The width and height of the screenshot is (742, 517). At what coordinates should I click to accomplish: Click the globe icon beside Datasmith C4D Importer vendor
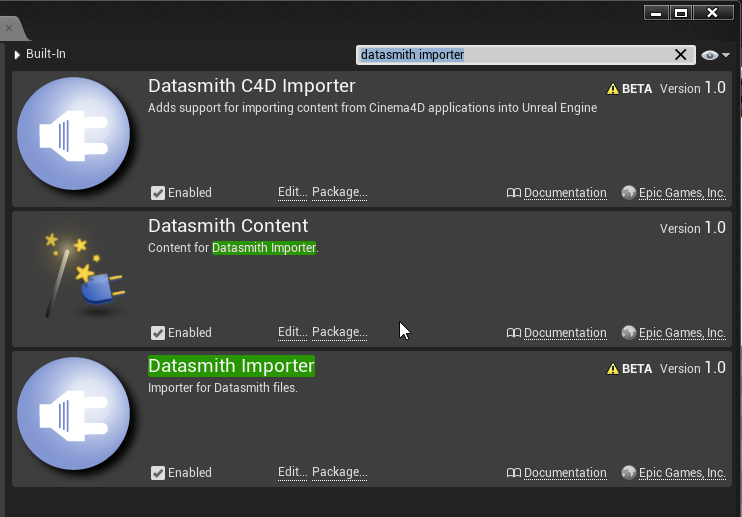(628, 193)
